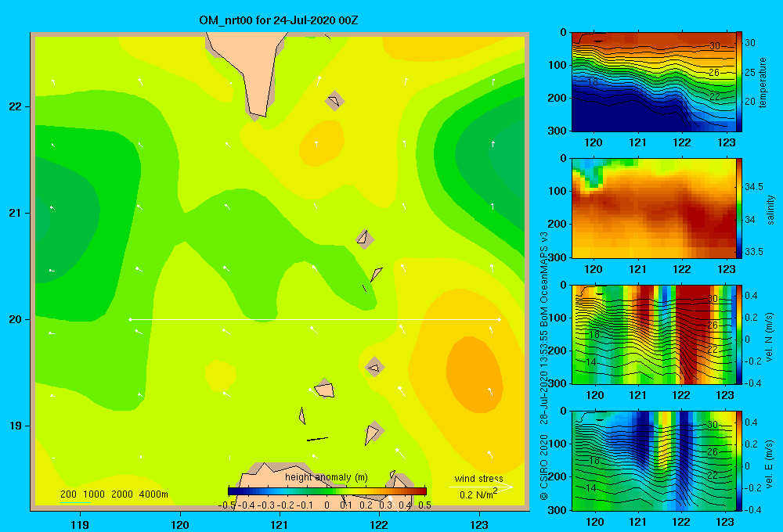Click latitude label 22 on main map
This screenshot has height=532, width=783.
(16, 106)
